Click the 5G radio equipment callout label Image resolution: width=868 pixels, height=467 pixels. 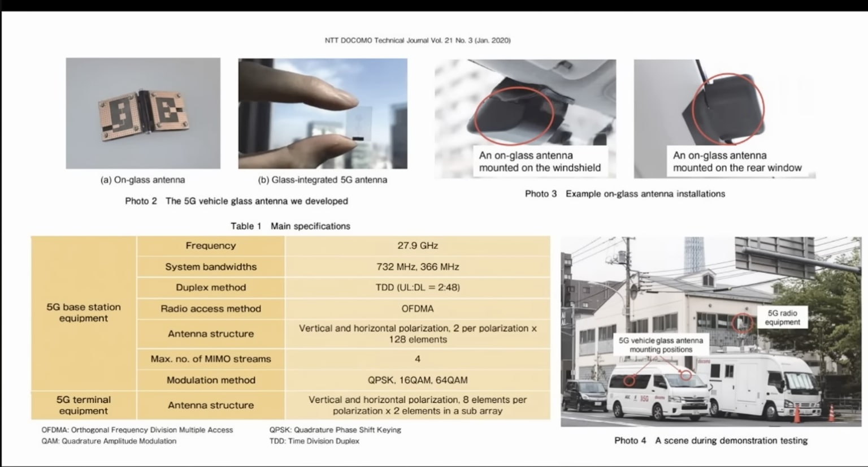coord(783,317)
